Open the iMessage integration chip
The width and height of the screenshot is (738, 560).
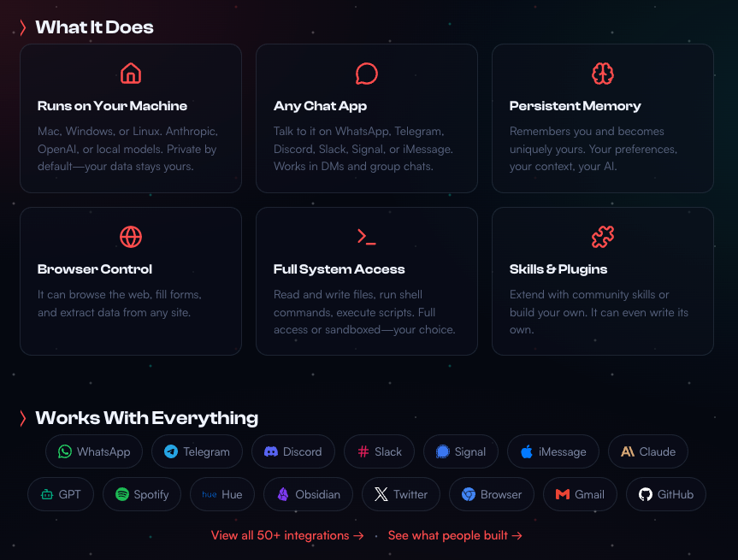[552, 451]
